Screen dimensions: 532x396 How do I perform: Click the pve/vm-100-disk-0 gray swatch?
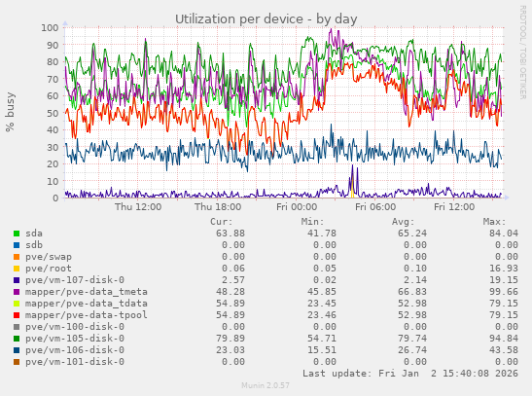pos(17,327)
